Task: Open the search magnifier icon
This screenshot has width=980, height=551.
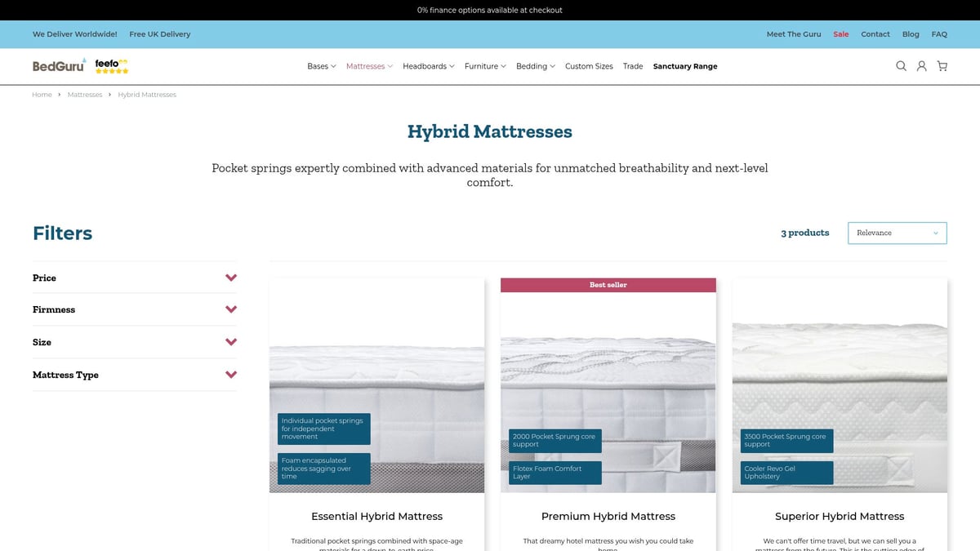Action: coord(901,66)
